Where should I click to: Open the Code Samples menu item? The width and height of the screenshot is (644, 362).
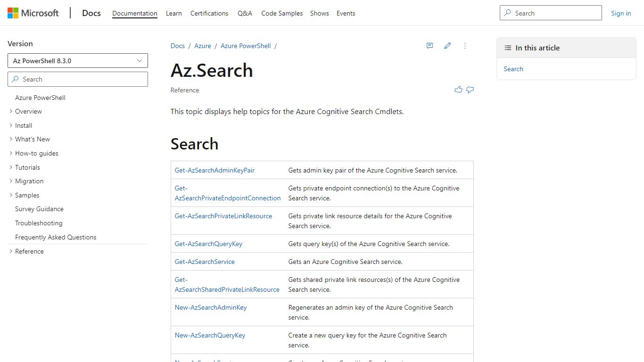pyautogui.click(x=282, y=13)
